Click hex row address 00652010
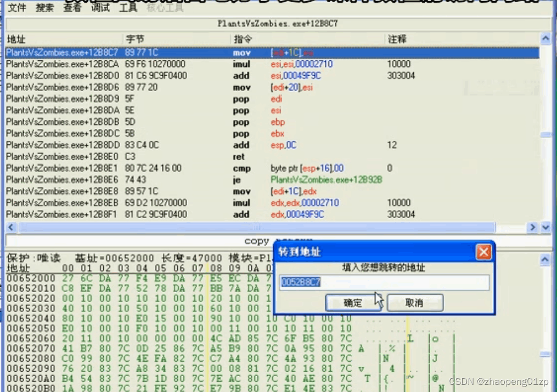557x392 pixels. (x=31, y=288)
